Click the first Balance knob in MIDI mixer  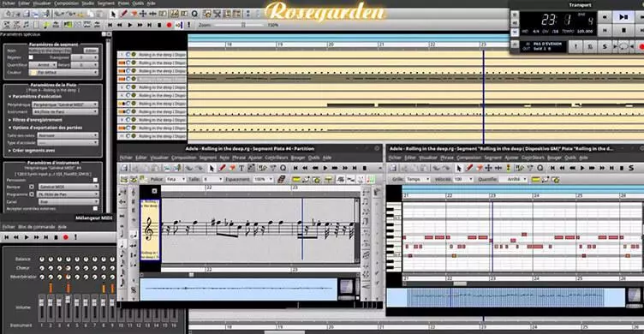click(41, 259)
